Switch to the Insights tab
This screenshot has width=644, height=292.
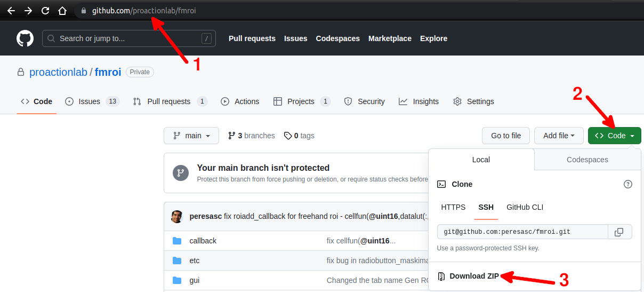point(419,101)
